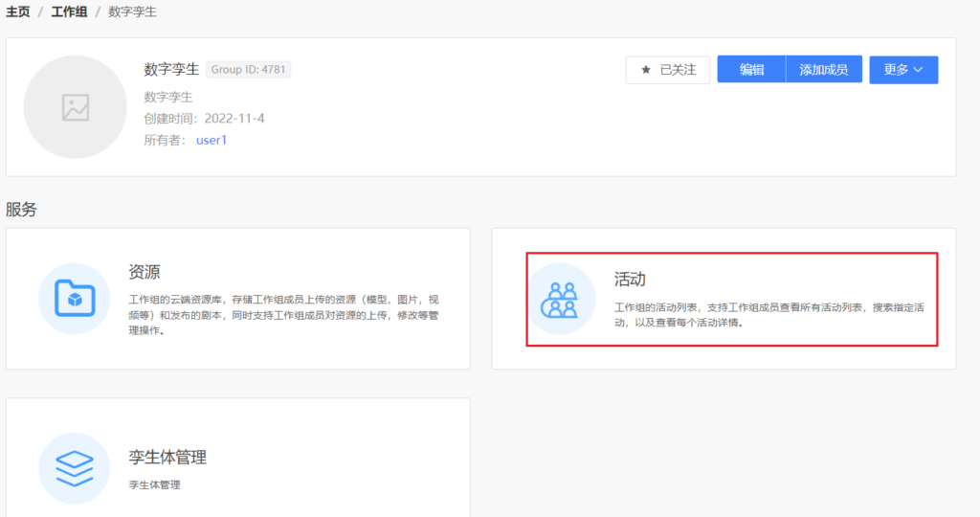Click the 孪生体管理 stacked layers icon
The width and height of the screenshot is (980, 517).
pos(75,468)
